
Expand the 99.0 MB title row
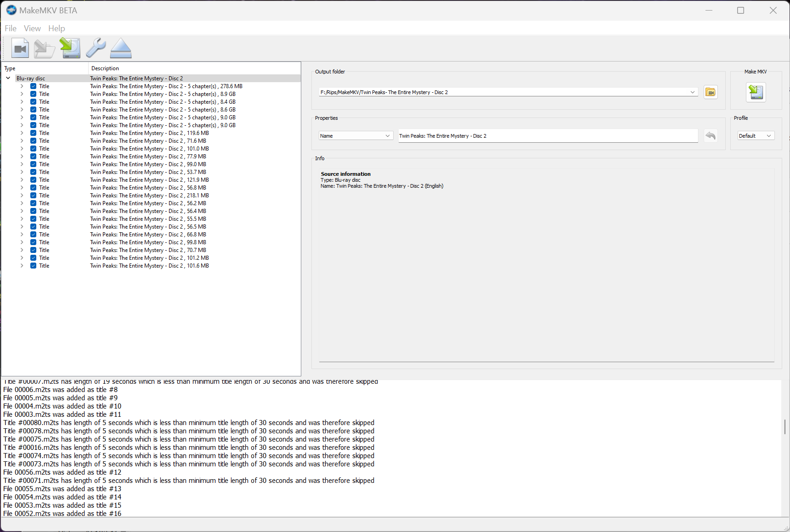click(x=22, y=164)
